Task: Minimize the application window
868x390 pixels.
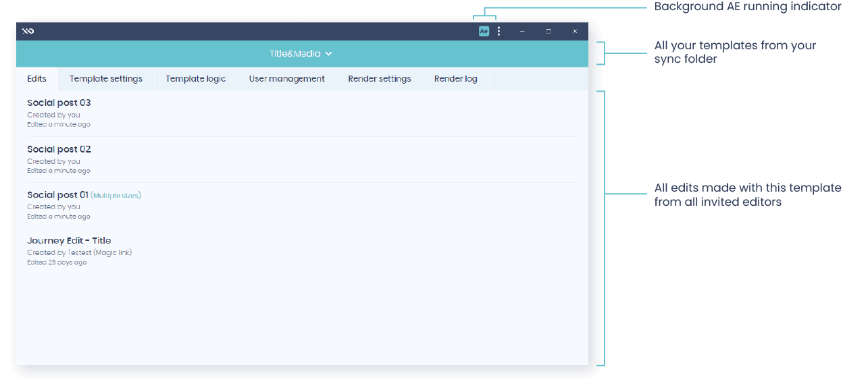Action: pyautogui.click(x=522, y=31)
